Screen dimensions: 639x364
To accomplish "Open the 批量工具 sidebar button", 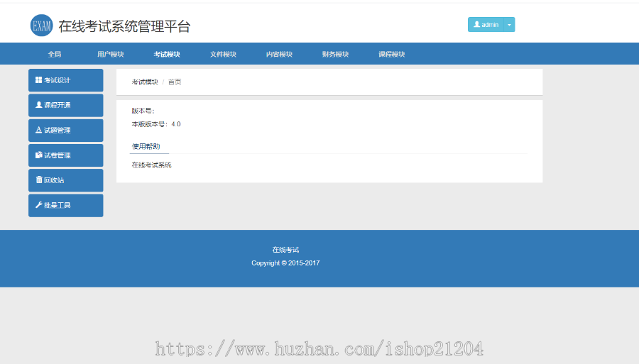I will click(x=65, y=205).
